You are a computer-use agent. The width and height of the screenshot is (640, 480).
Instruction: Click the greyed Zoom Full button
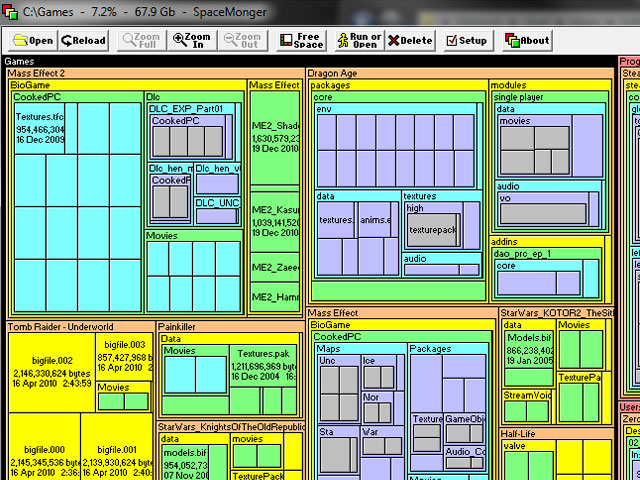(142, 40)
